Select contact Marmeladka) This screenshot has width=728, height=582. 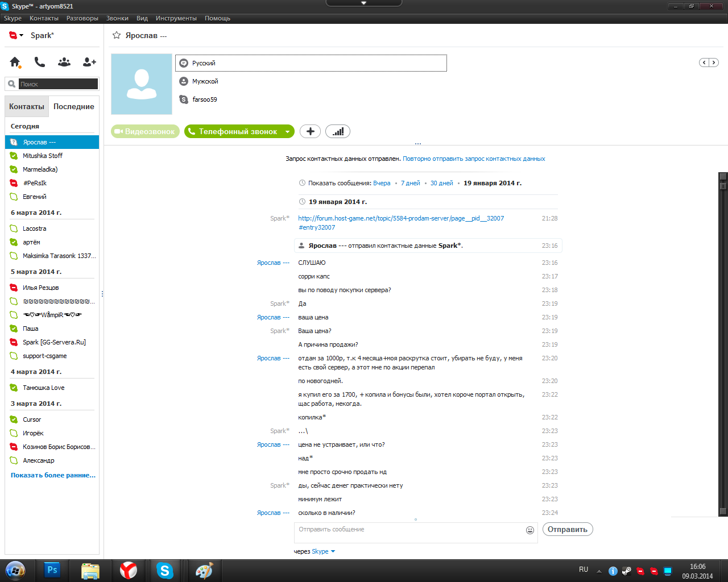tap(52, 169)
